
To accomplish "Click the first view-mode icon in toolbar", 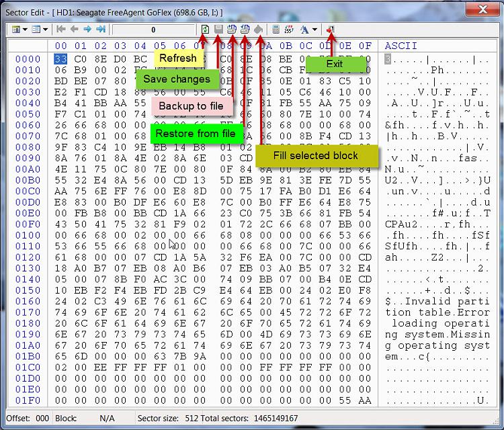I will (x=15, y=30).
